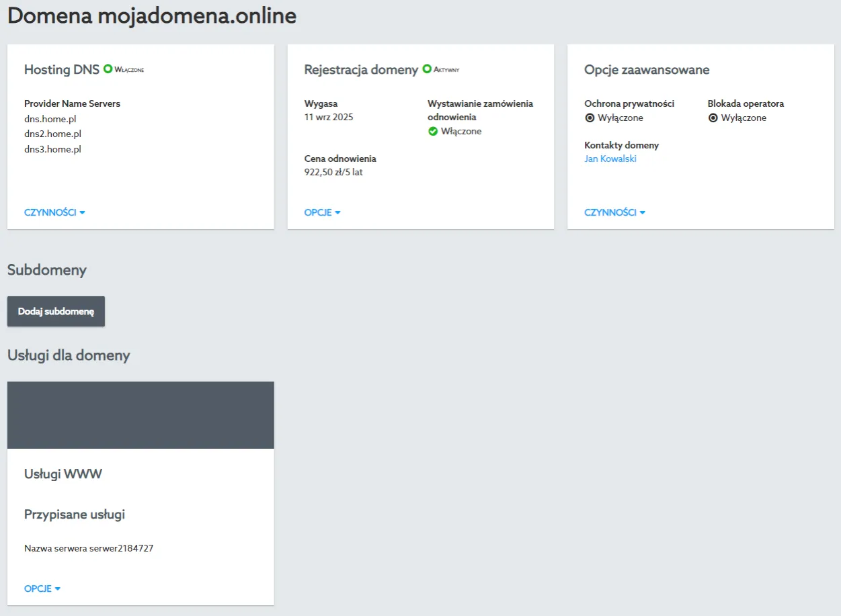The height and width of the screenshot is (616, 841).
Task: Click green checkmark for renewal order Włączone
Action: (x=433, y=132)
